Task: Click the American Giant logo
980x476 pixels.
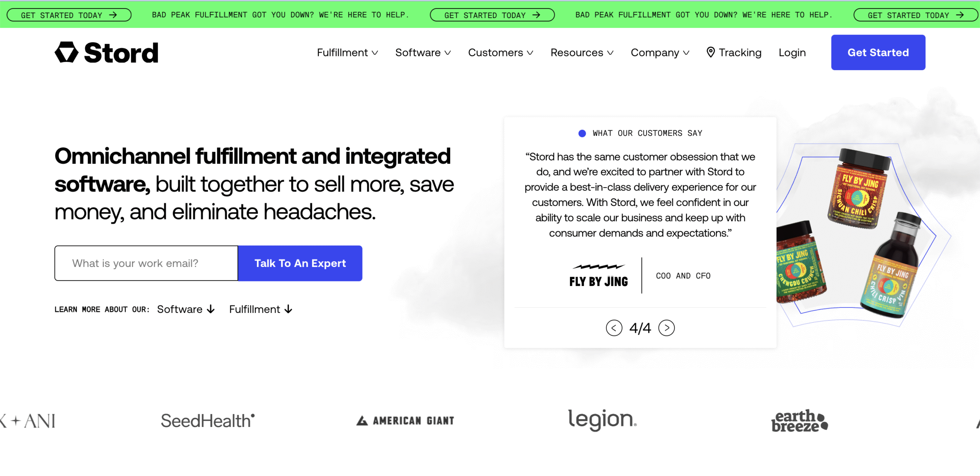Action: tap(405, 420)
